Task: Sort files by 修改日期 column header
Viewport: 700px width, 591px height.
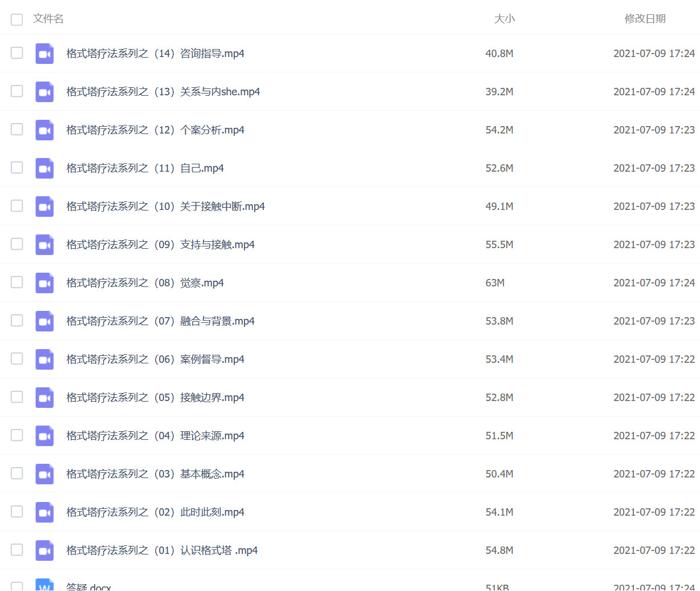Action: coord(645,19)
